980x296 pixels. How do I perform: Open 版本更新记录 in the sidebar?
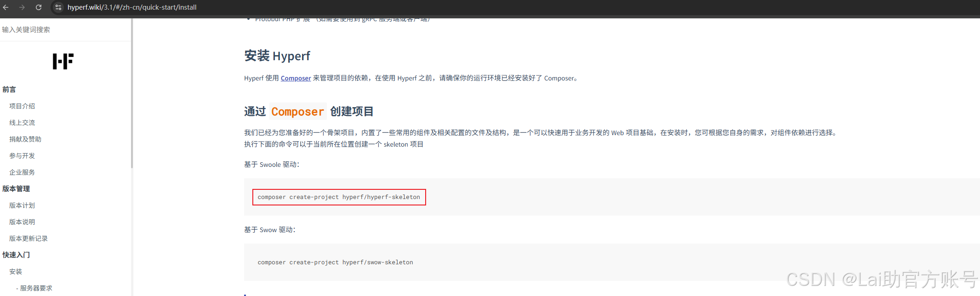click(x=28, y=239)
